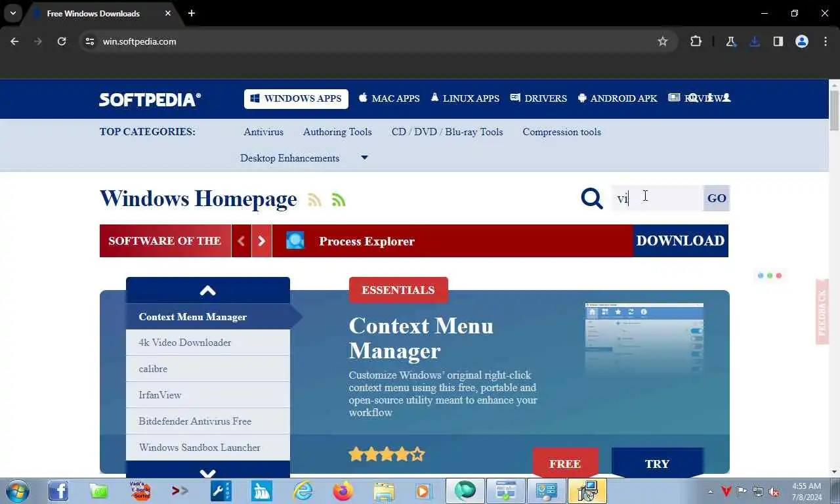View site information icon in the address bar
The height and width of the screenshot is (504, 840).
click(x=90, y=41)
